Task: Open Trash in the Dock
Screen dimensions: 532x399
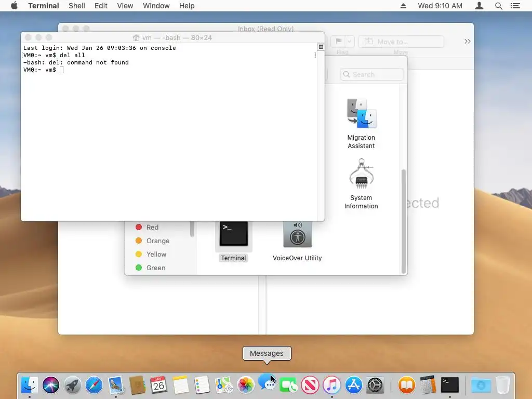Action: pyautogui.click(x=503, y=385)
